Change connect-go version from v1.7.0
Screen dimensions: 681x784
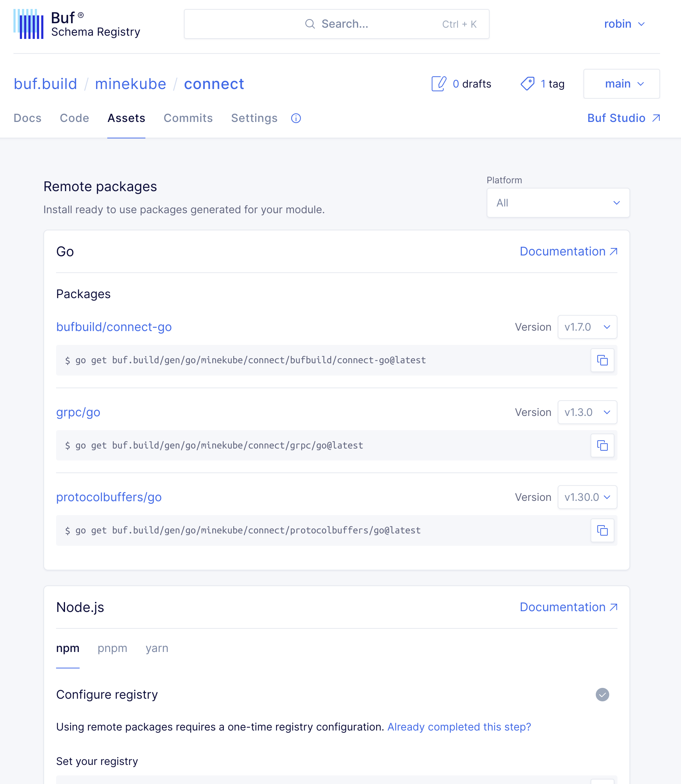587,327
